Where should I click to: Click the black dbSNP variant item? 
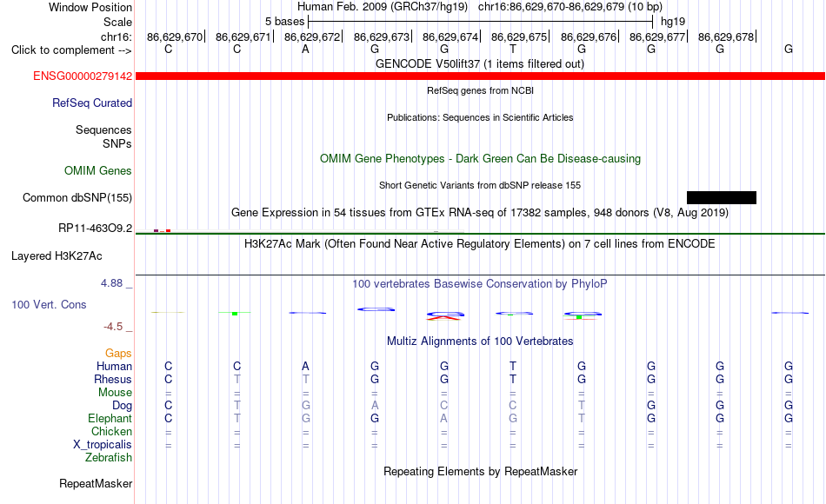pyautogui.click(x=722, y=197)
